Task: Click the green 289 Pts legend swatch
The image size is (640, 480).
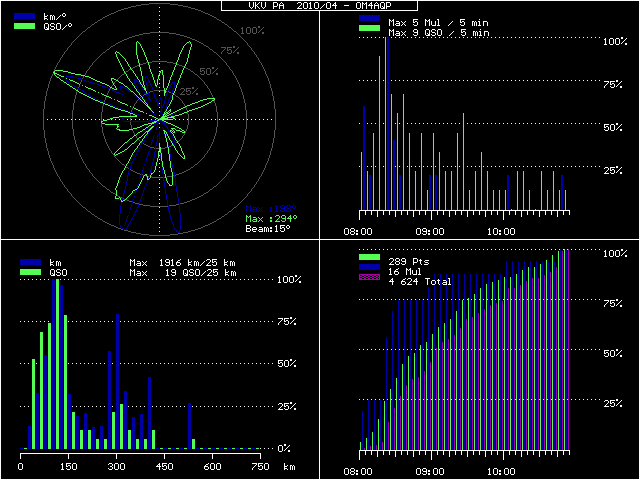Action: coord(369,260)
